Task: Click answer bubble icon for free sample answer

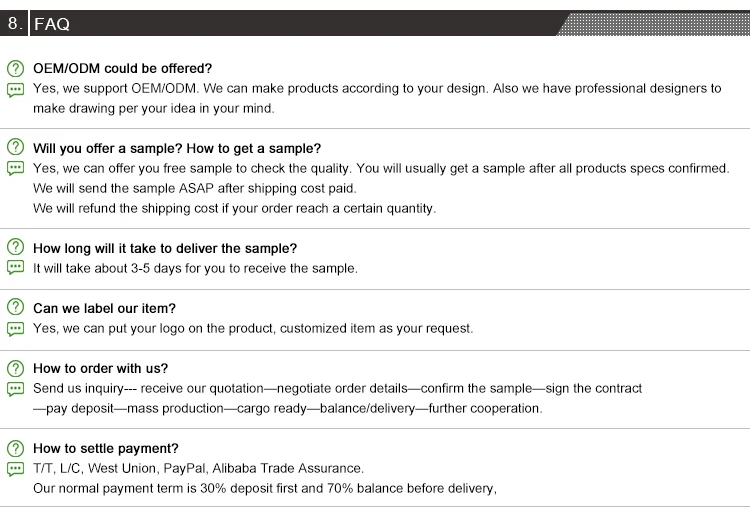Action: tap(15, 169)
